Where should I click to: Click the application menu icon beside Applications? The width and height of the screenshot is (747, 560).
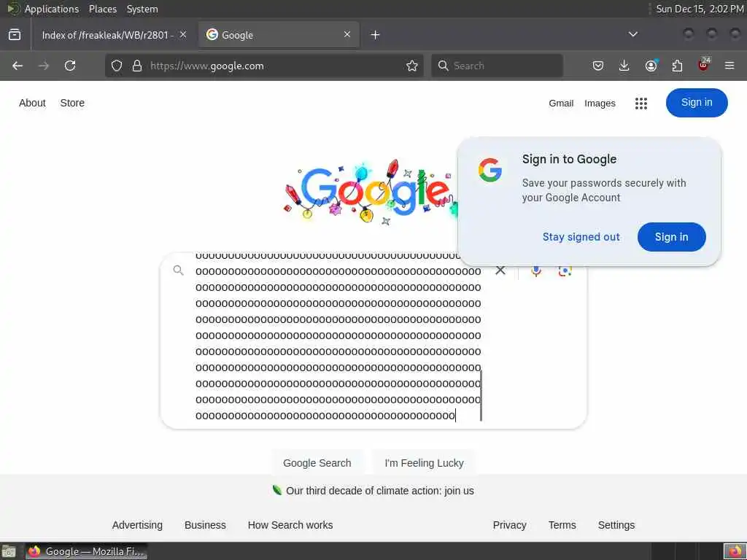coord(13,9)
